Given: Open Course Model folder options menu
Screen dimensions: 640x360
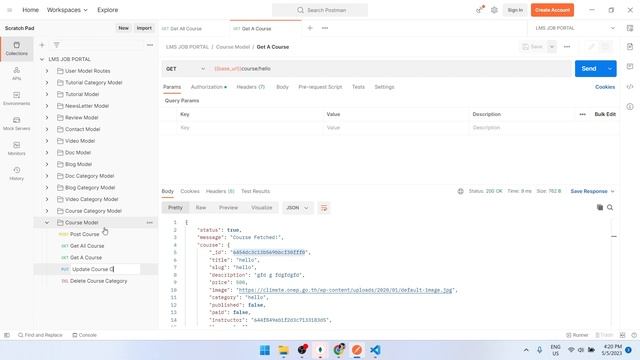Looking at the screenshot, I should click(149, 222).
